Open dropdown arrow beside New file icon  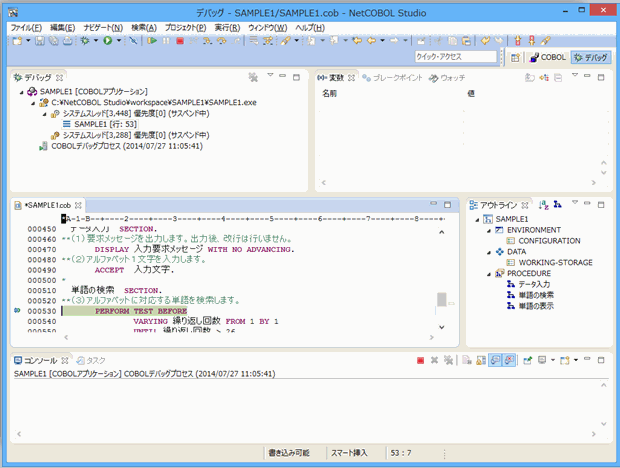point(28,41)
